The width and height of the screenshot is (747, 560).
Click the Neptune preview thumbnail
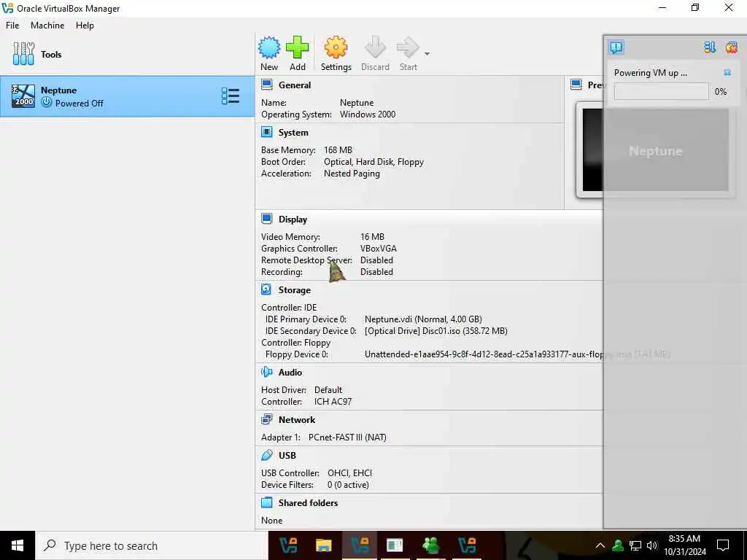[x=656, y=150]
